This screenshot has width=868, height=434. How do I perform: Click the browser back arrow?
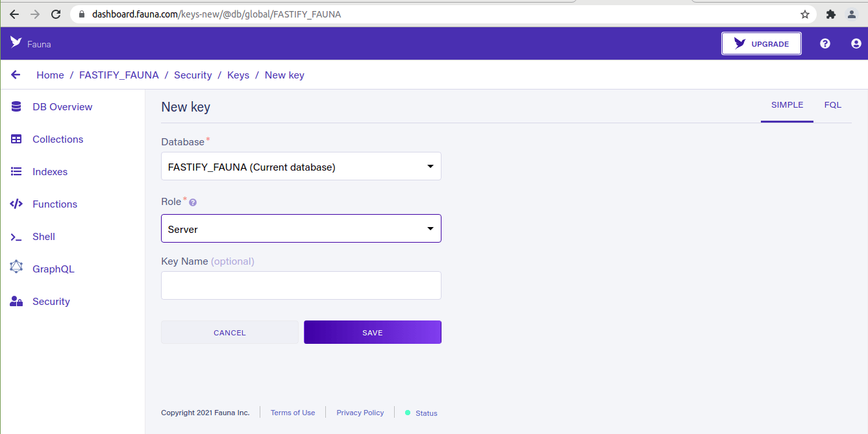pos(14,14)
